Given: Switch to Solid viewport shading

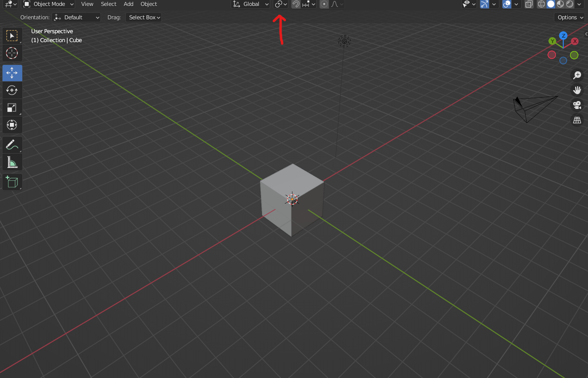Looking at the screenshot, I should 551,4.
